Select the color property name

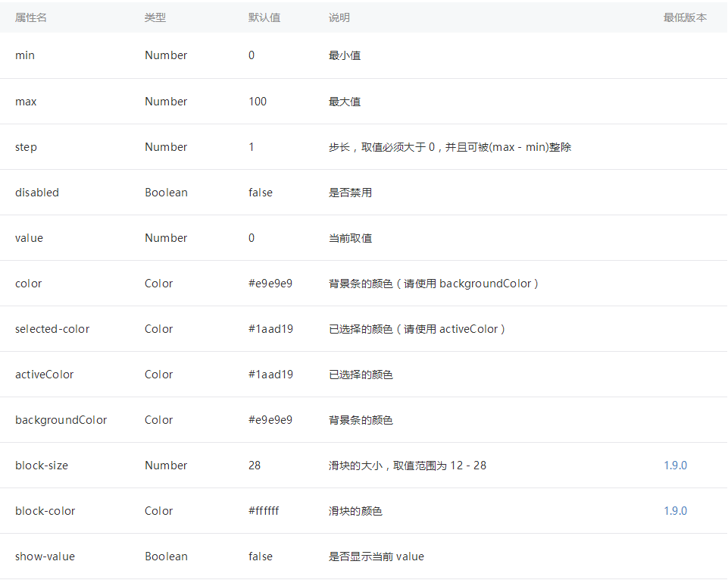28,284
